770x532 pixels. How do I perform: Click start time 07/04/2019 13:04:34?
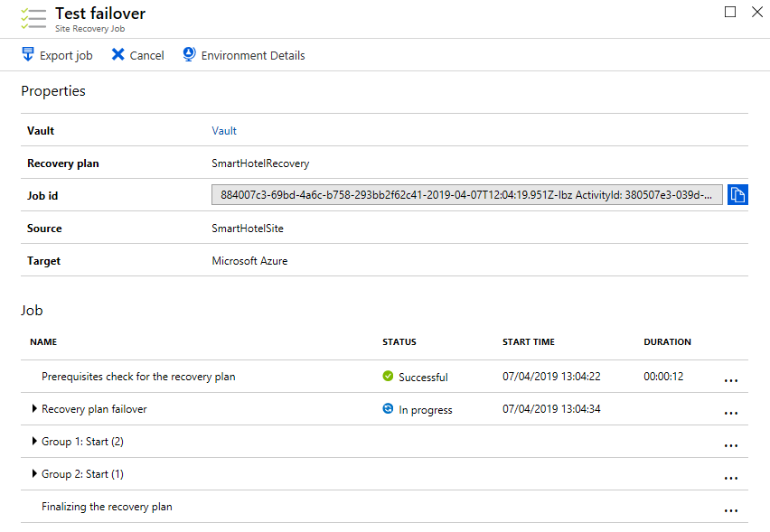[551, 409]
